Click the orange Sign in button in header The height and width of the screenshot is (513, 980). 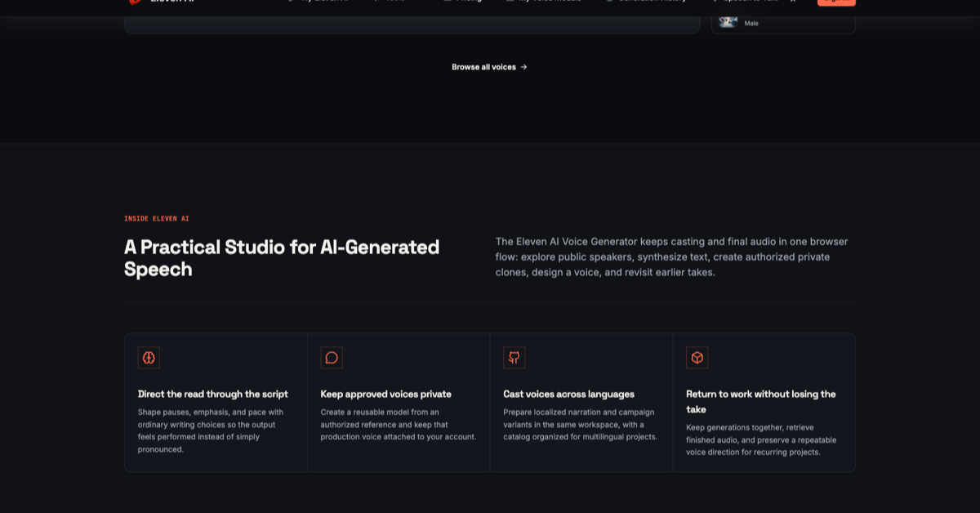click(x=836, y=2)
